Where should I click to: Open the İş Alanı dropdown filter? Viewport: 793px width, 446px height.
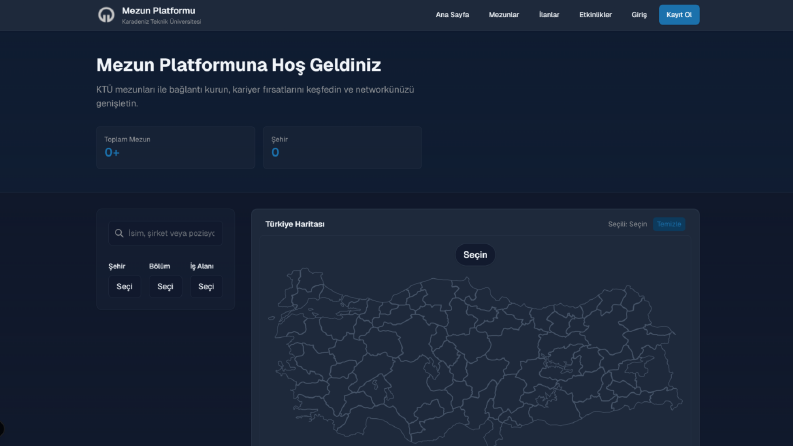pos(206,286)
